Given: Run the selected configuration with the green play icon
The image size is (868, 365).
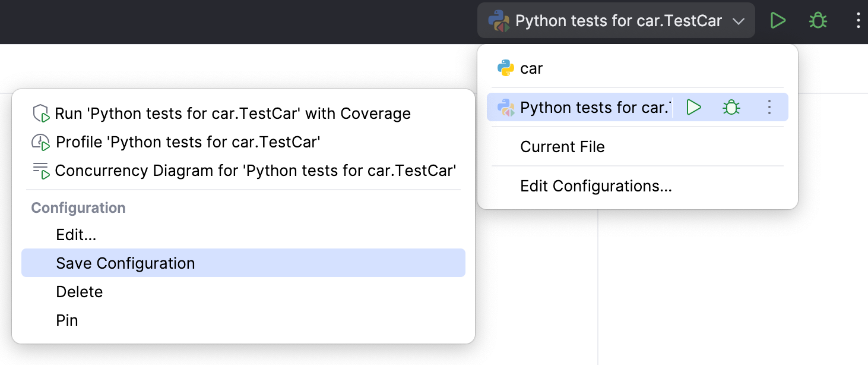Looking at the screenshot, I should click(778, 20).
